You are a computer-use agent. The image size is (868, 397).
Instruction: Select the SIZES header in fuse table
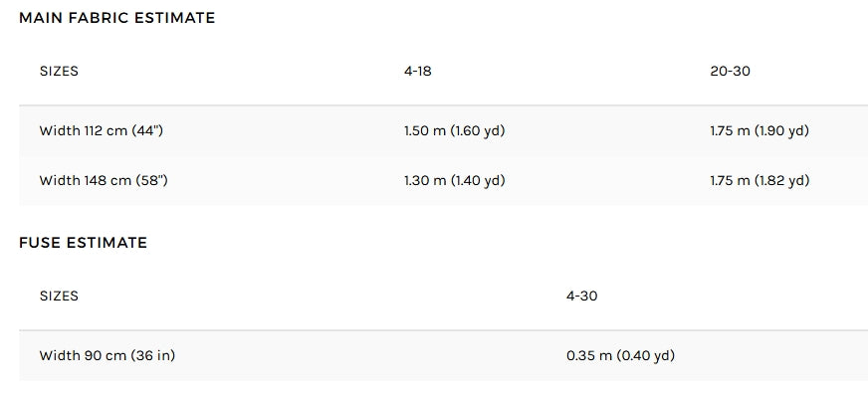(x=59, y=297)
